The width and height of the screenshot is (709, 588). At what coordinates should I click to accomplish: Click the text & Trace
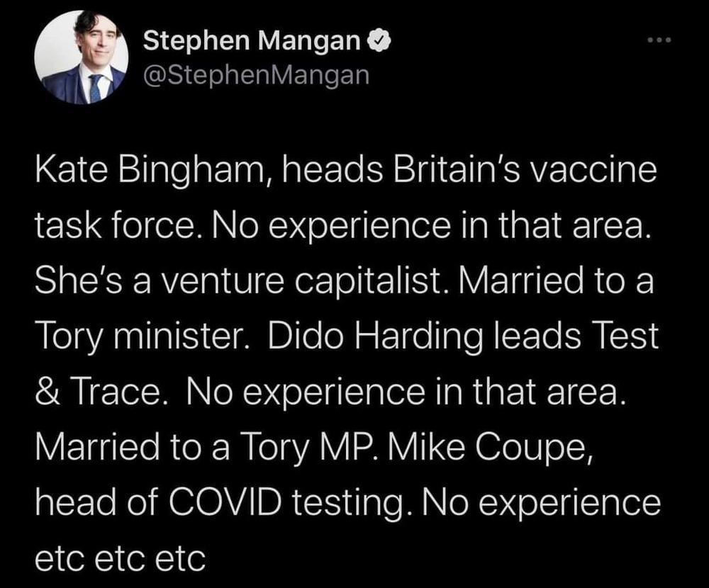[100, 390]
